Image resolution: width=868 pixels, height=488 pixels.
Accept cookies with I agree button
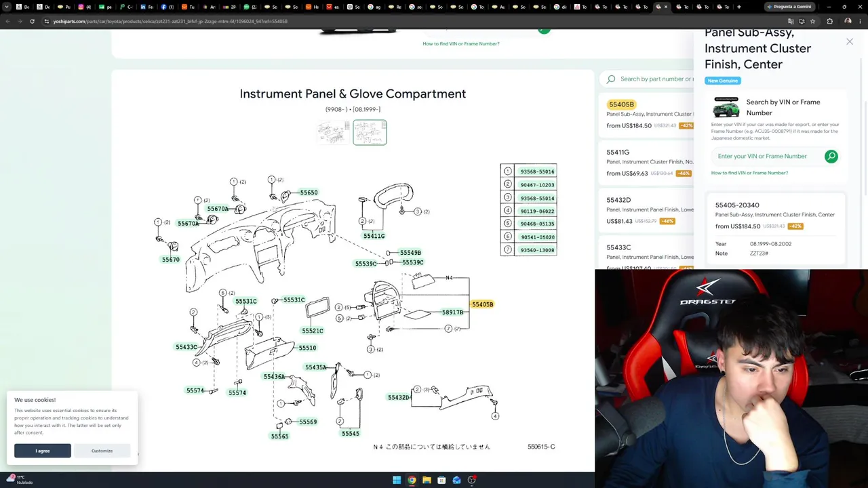[x=43, y=451]
